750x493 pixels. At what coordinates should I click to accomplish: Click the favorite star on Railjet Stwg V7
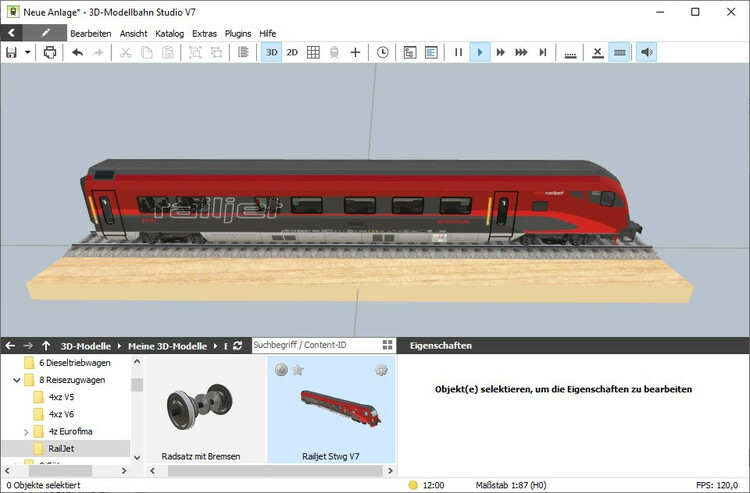298,370
